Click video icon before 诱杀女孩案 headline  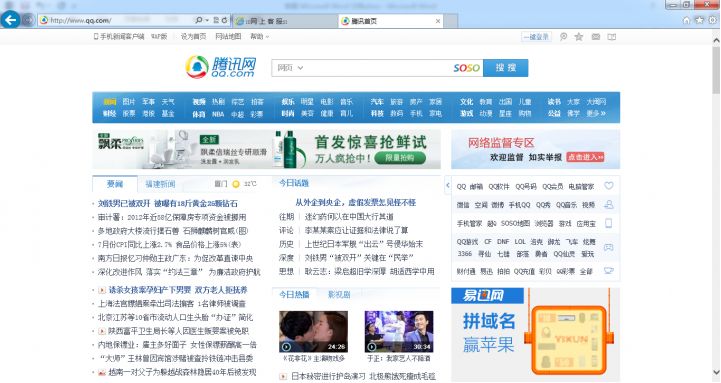[102, 290]
